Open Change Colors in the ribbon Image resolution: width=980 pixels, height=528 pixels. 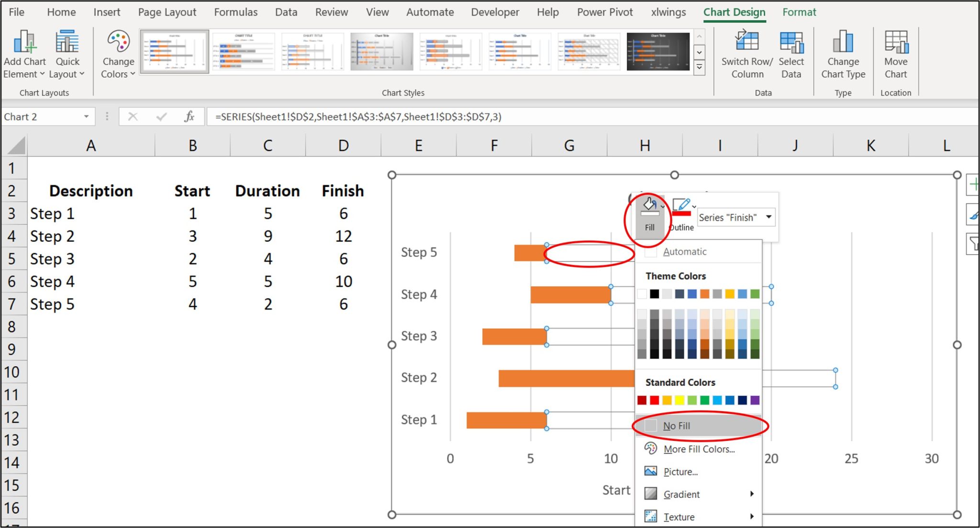[118, 53]
